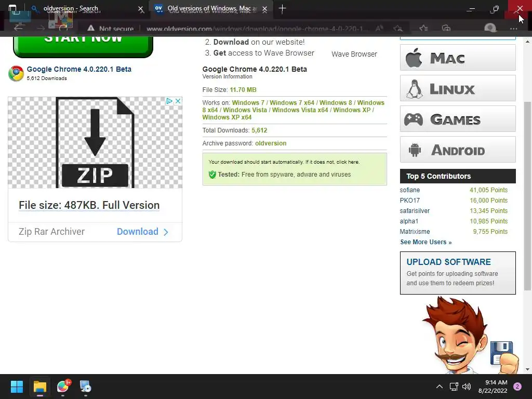Click See More Users link

[x=426, y=242]
